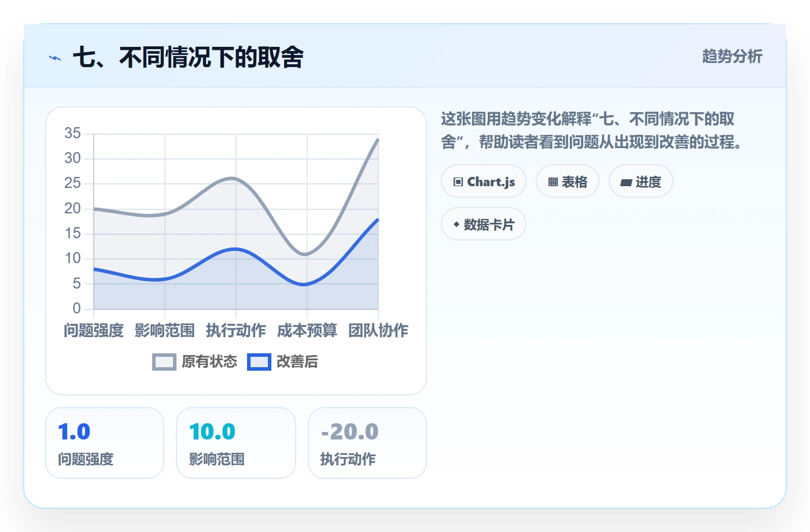The height and width of the screenshot is (532, 810).
Task: Click the 进度 tag
Action: pos(641,182)
